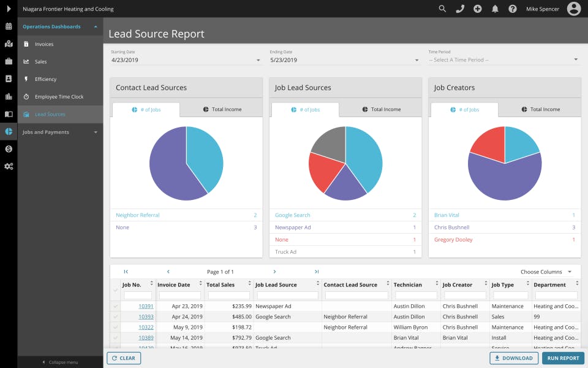Open job number 10389 link
Image resolution: width=588 pixels, height=368 pixels.
[x=146, y=338]
